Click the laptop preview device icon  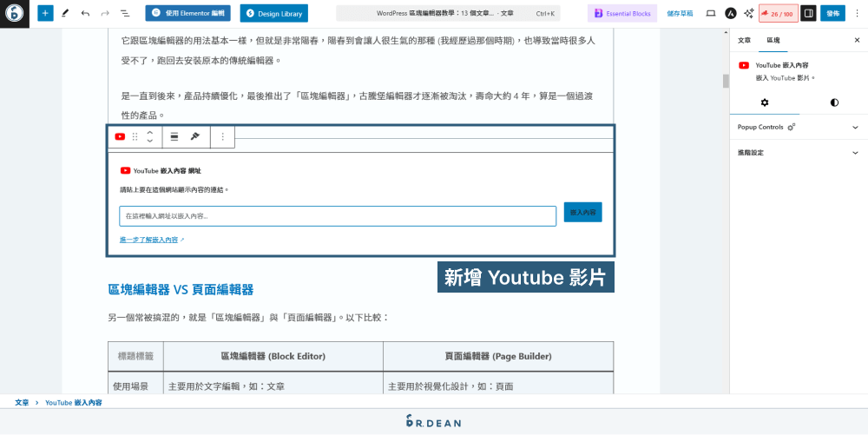coord(712,13)
